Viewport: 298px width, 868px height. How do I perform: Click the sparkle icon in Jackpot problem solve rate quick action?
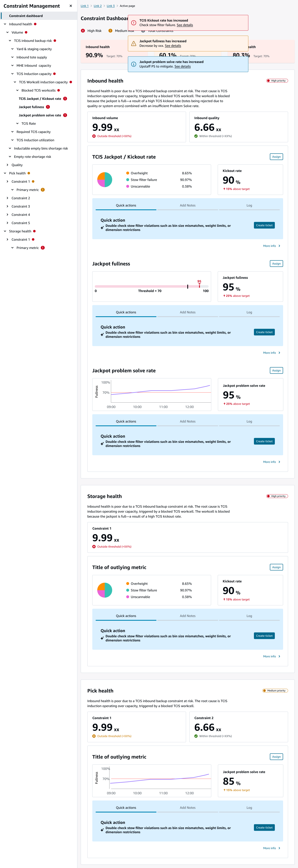(102, 444)
